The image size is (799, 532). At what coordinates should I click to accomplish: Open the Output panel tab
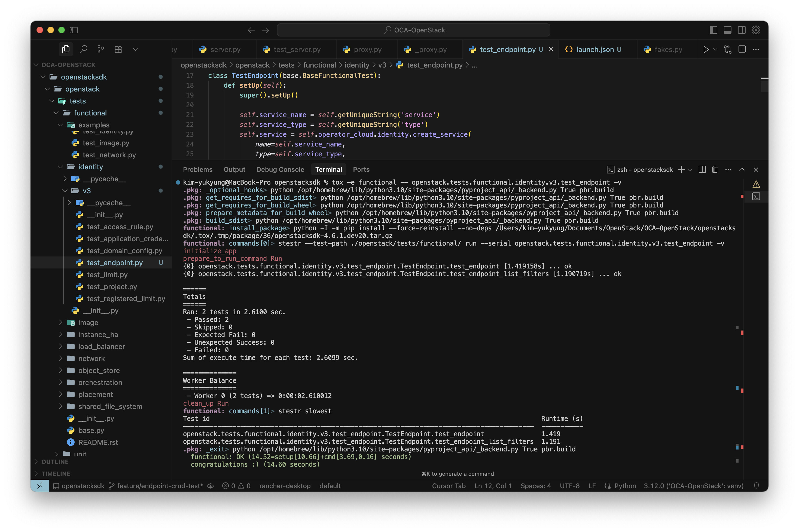[234, 169]
